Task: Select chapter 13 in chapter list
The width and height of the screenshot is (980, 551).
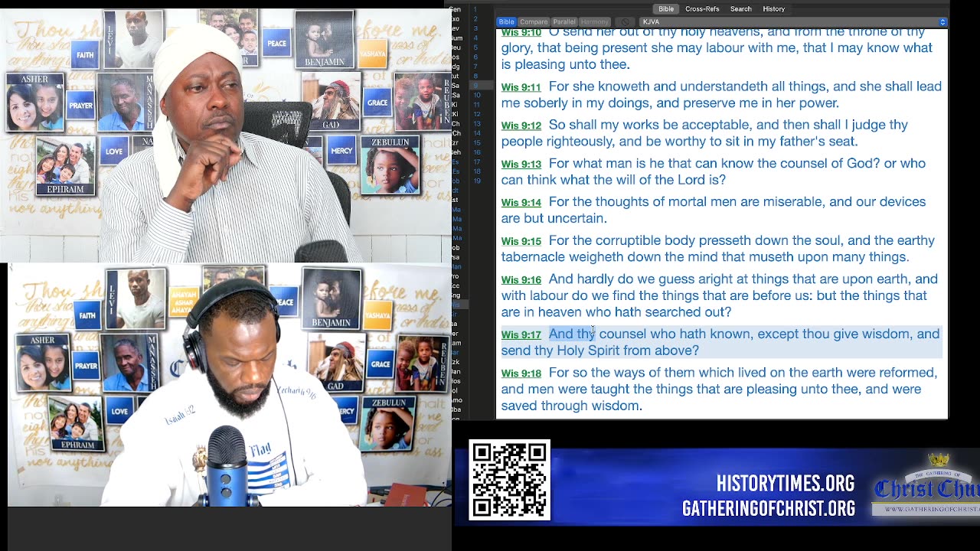Action: 477,124
